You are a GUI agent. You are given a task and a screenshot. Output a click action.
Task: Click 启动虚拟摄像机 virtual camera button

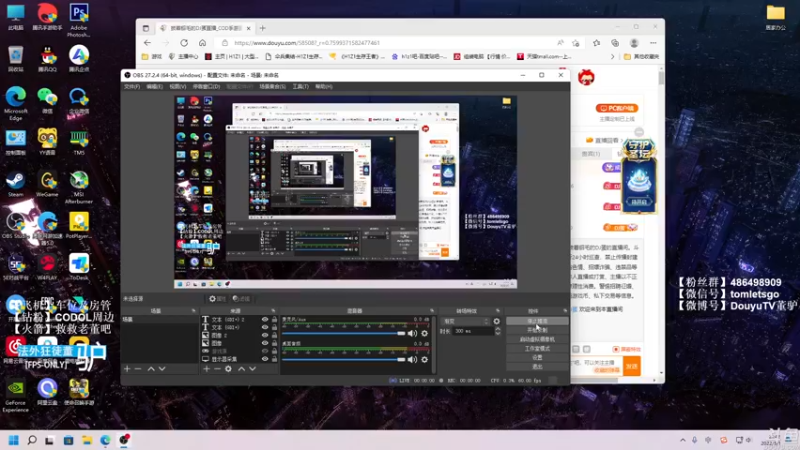pyautogui.click(x=537, y=339)
